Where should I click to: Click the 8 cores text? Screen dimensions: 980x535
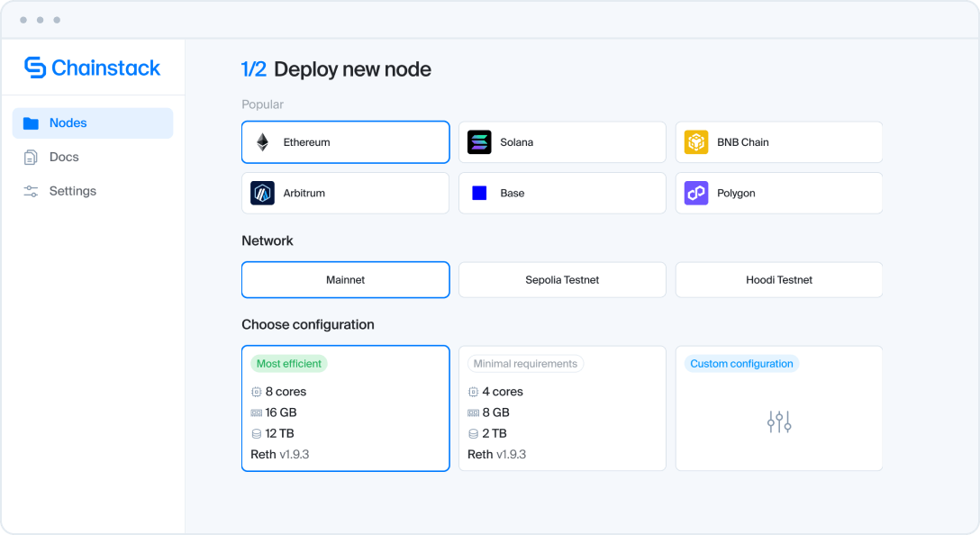286,392
